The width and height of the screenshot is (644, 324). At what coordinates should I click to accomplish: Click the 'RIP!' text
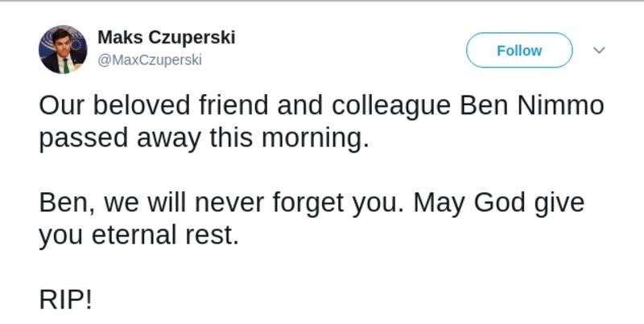point(66,300)
